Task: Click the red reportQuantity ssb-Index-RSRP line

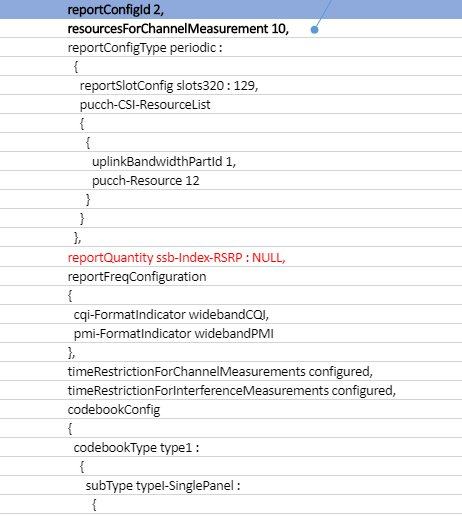Action: click(176, 257)
